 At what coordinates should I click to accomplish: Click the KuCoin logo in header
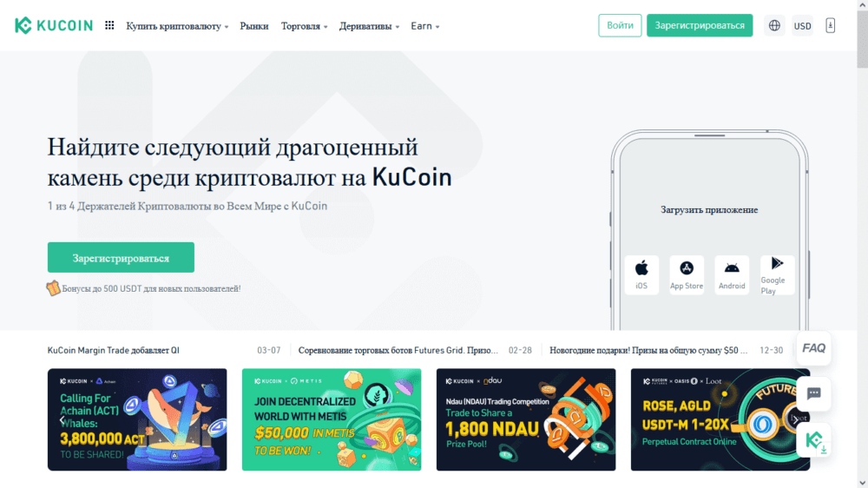pyautogui.click(x=54, y=25)
